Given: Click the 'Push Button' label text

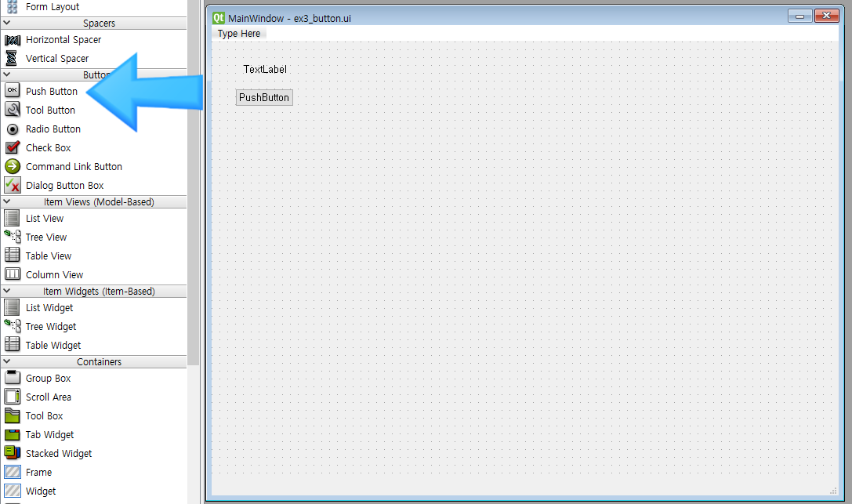Looking at the screenshot, I should (52, 91).
